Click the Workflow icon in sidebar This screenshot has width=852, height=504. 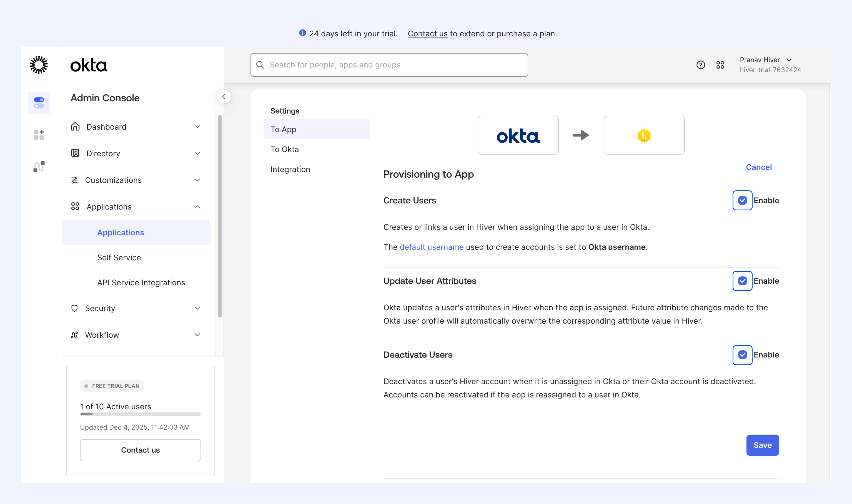[x=74, y=335]
